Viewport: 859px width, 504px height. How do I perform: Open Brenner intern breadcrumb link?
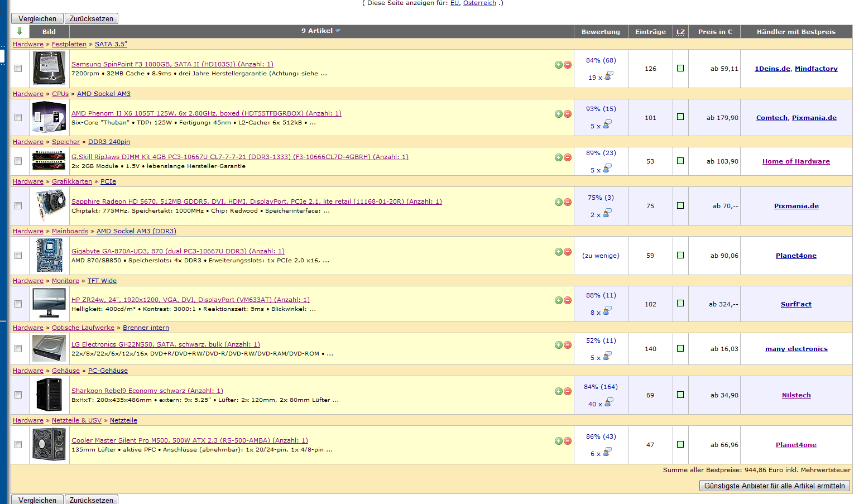click(x=146, y=328)
